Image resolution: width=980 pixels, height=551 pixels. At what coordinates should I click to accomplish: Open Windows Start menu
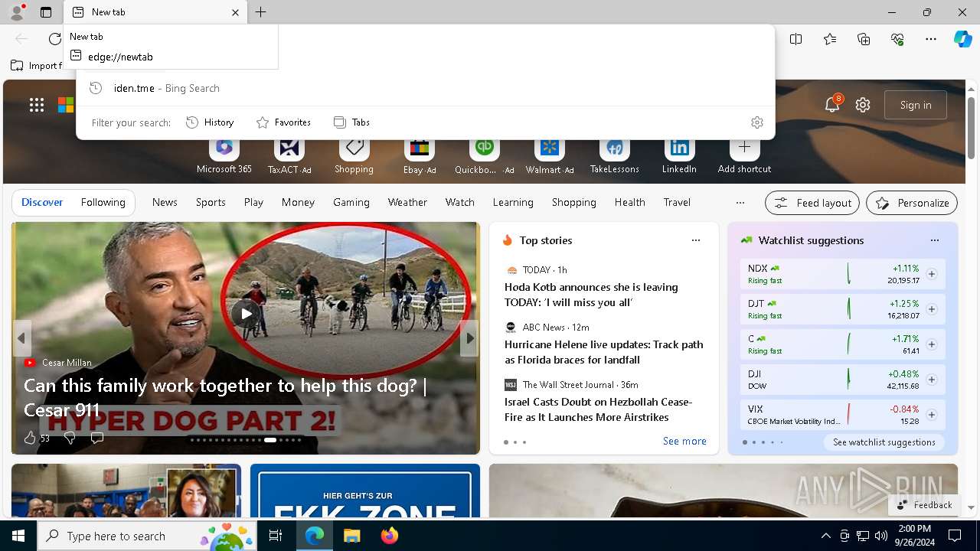click(18, 536)
